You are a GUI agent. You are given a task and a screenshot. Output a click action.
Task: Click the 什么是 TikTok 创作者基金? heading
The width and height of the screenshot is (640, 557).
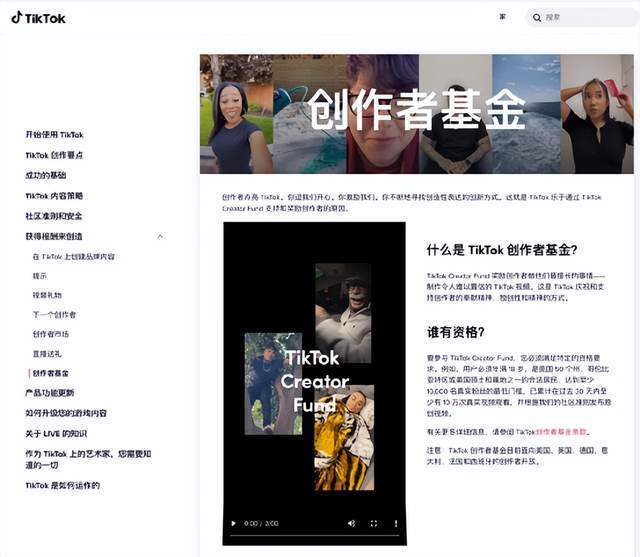pos(502,250)
